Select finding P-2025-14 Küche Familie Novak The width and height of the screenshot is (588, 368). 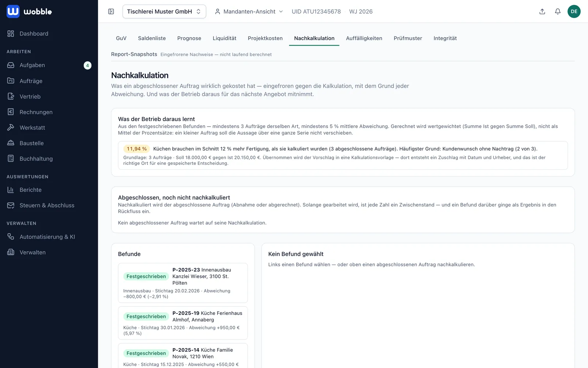tap(183, 356)
